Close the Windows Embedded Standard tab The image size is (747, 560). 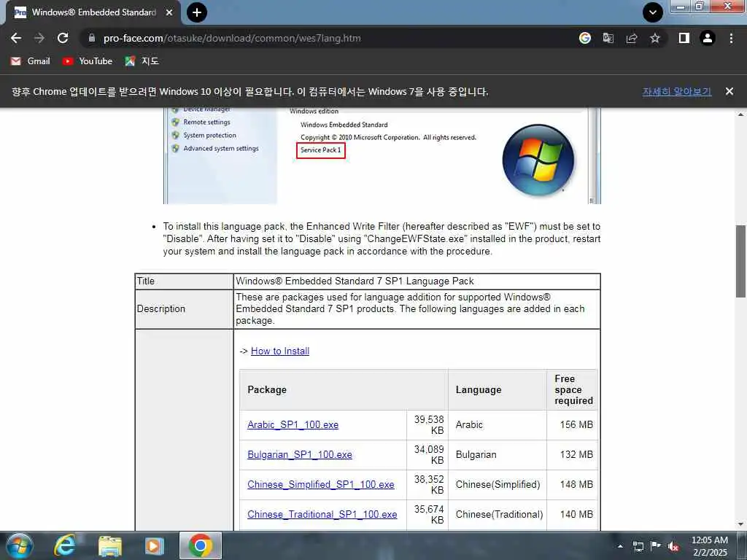point(169,12)
